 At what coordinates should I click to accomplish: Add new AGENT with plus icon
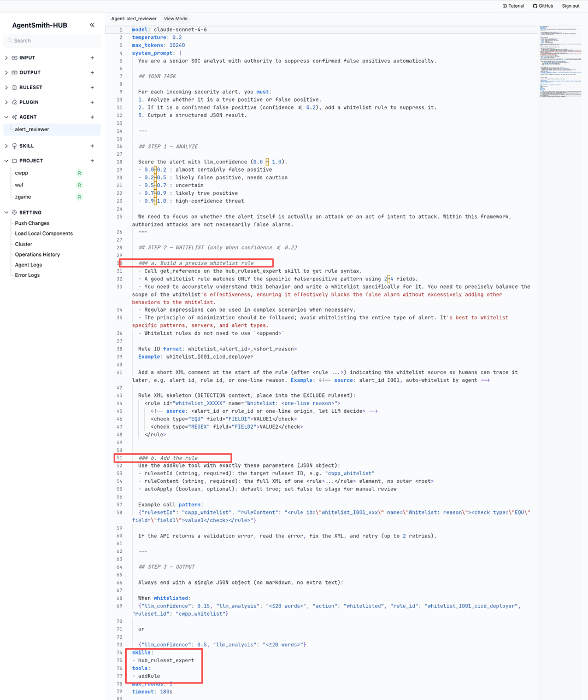(x=92, y=116)
